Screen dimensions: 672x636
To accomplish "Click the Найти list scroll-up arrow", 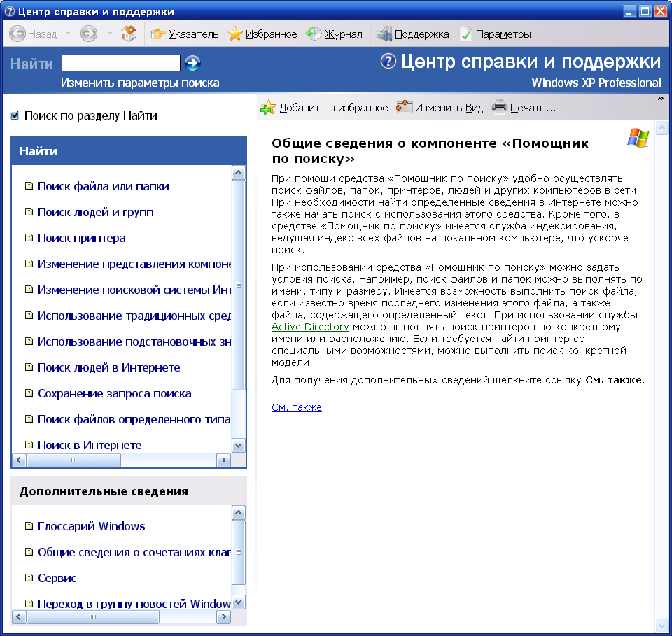I will pos(238,173).
